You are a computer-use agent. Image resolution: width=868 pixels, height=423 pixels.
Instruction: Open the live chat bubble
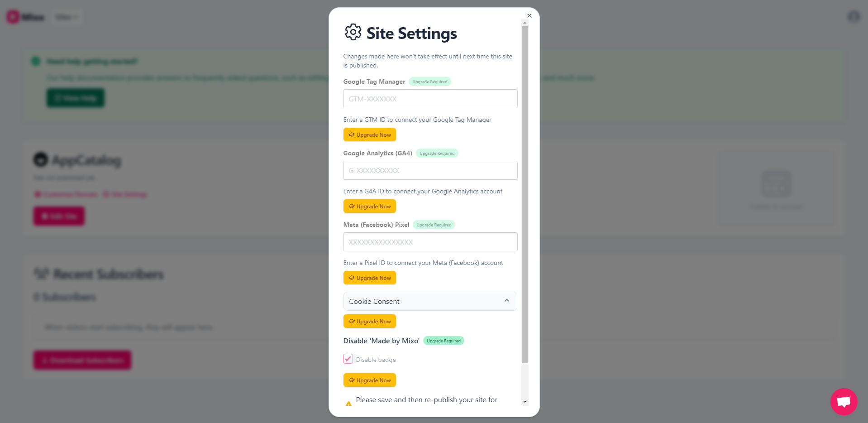coord(844,401)
